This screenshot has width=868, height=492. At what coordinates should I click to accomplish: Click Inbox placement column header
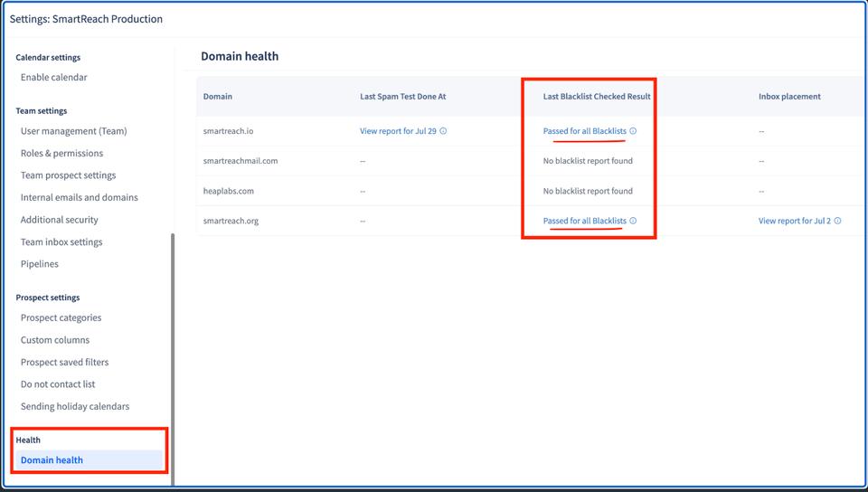click(789, 96)
